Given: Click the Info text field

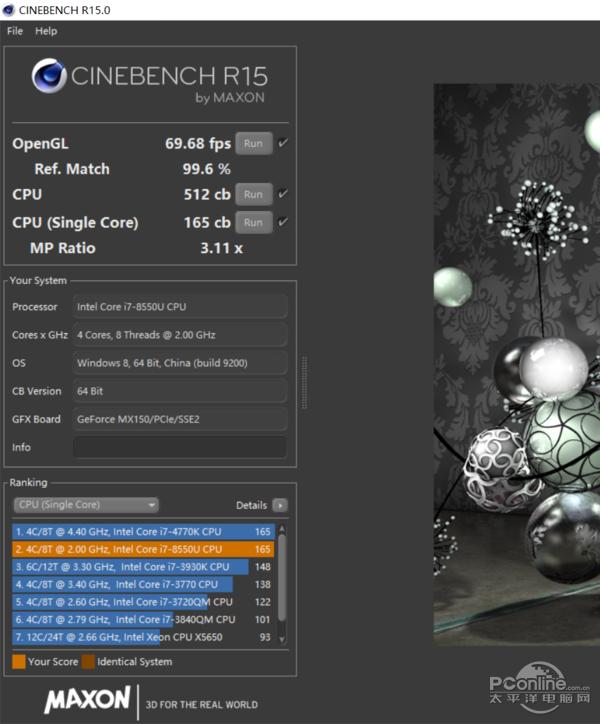Looking at the screenshot, I should pyautogui.click(x=180, y=447).
